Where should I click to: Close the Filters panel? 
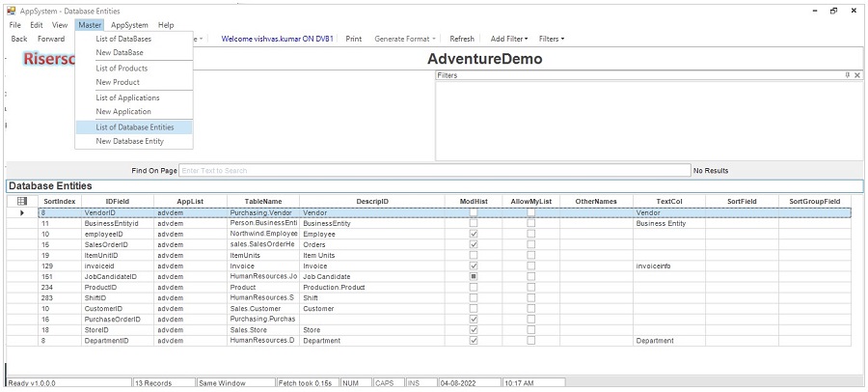857,75
